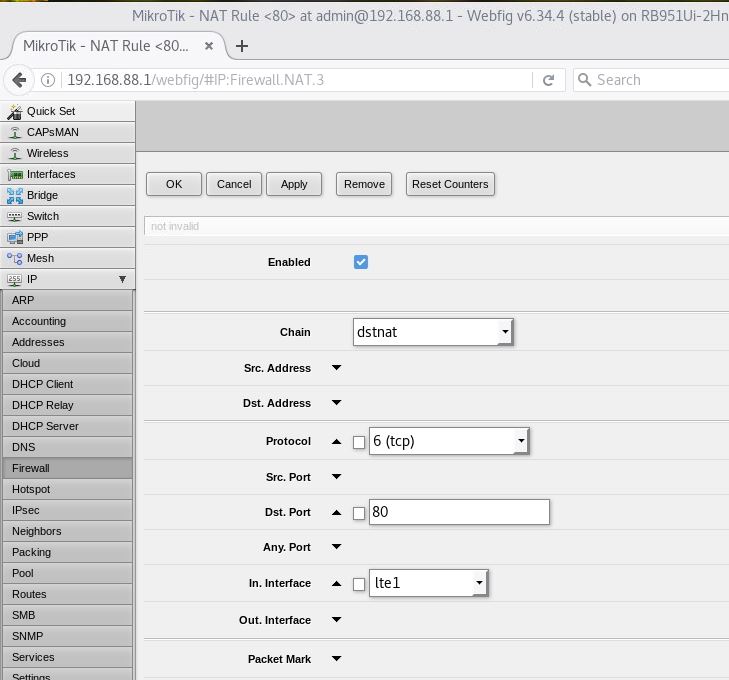Click the Wireless antenna icon
Viewport: 729px width, 680px height.
pos(14,154)
